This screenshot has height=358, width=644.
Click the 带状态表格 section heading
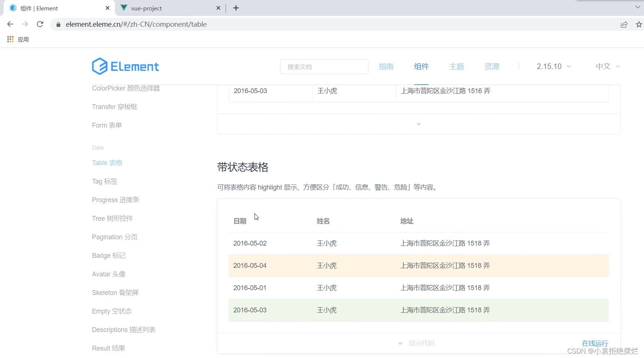(243, 167)
